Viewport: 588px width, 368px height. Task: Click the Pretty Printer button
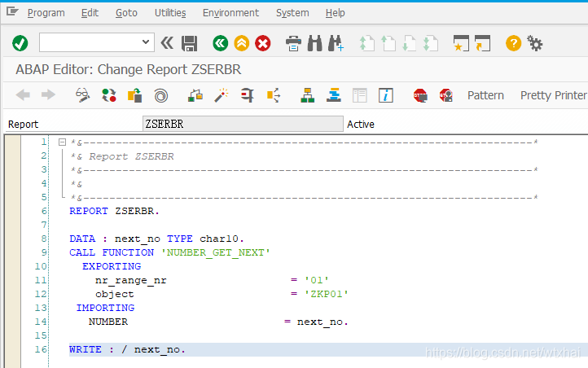point(553,95)
